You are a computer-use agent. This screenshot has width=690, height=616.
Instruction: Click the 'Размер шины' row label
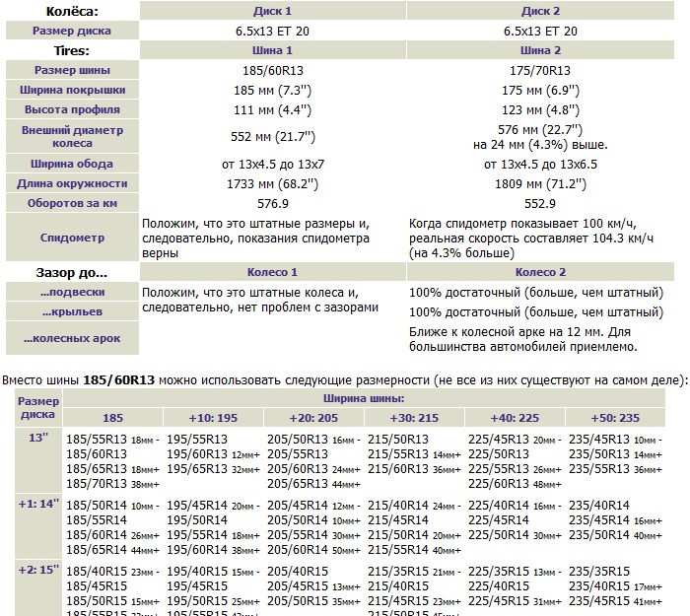click(x=72, y=70)
